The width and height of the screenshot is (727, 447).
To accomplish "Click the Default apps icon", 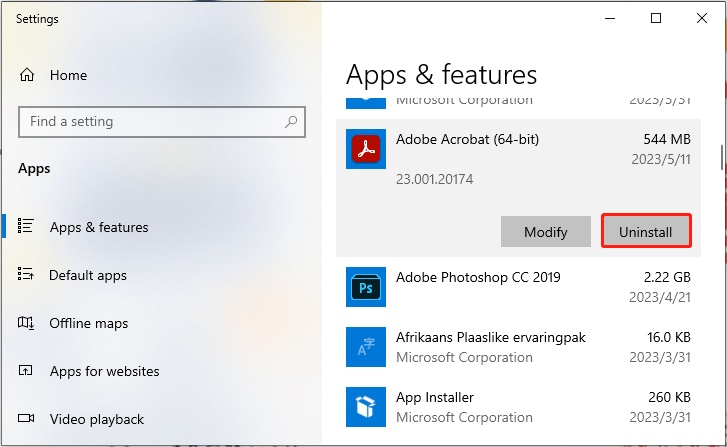I will pyautogui.click(x=26, y=274).
